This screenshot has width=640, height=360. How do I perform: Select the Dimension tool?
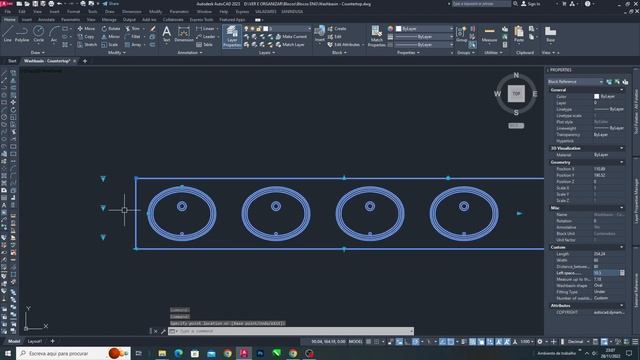click(184, 34)
